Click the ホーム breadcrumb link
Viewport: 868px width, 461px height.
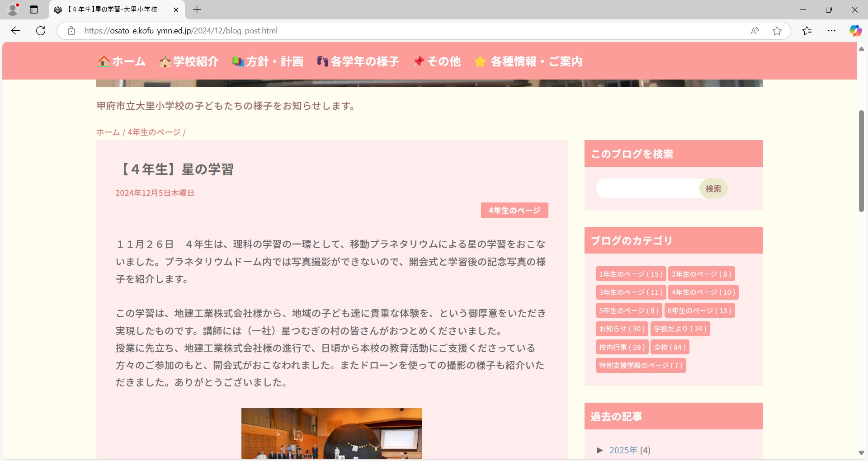tap(108, 132)
